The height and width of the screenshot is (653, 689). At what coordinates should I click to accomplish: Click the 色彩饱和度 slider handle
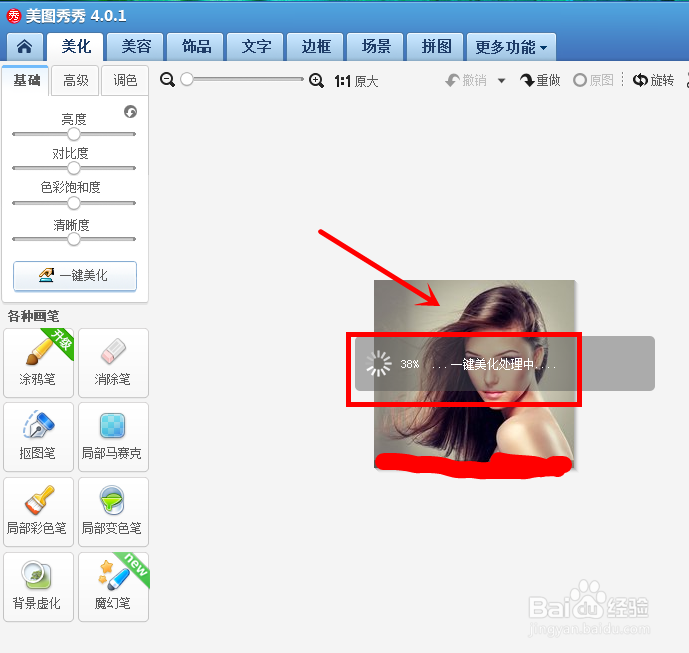74,203
